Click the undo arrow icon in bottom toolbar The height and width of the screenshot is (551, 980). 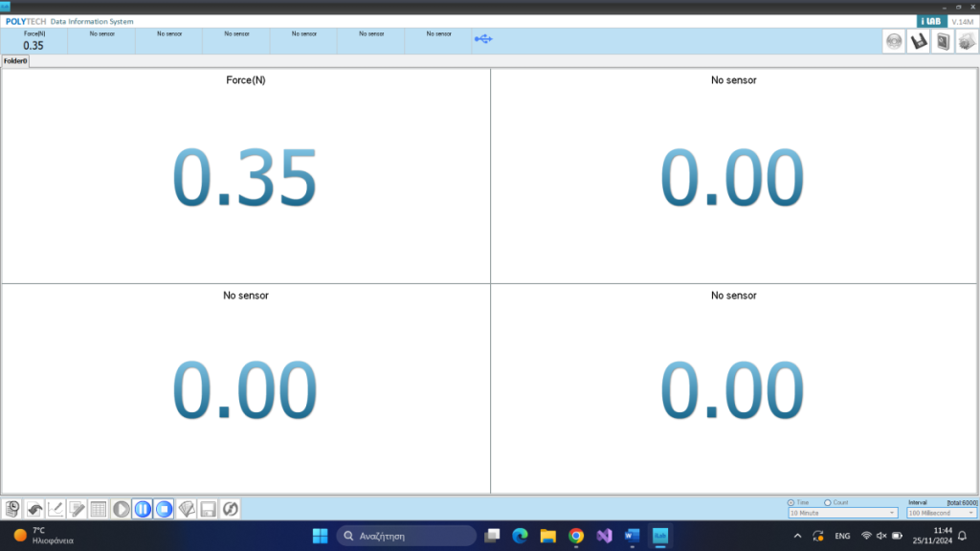[35, 509]
